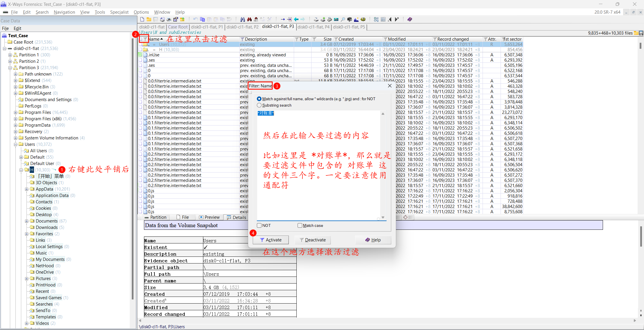This screenshot has width=644, height=330.
Task: Open the Specialist menu in menu bar
Action: point(119,12)
